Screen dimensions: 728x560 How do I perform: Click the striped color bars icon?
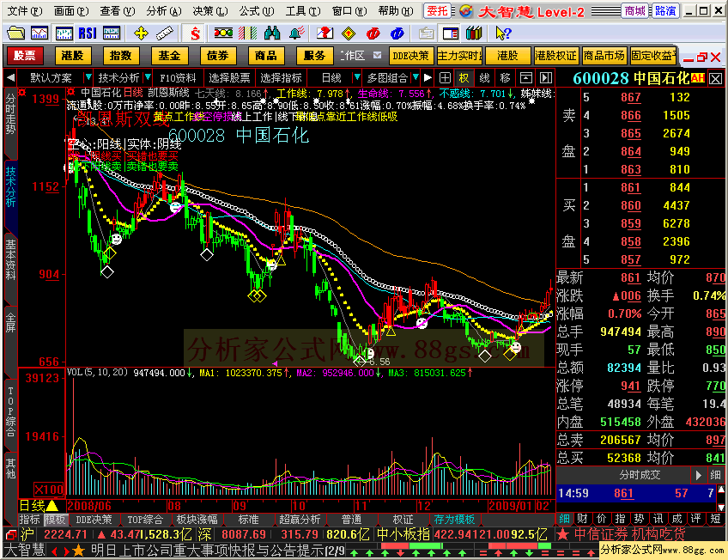pos(247,33)
